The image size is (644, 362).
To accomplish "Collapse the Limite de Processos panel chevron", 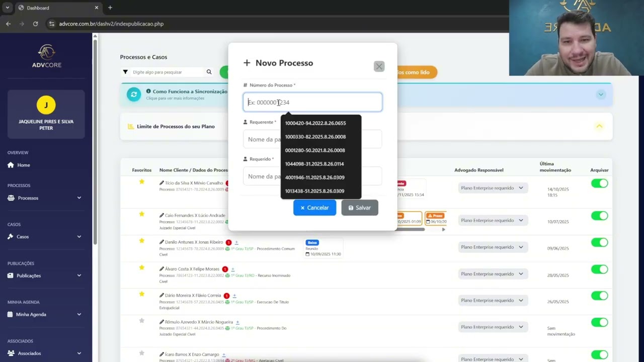I will coord(599,126).
